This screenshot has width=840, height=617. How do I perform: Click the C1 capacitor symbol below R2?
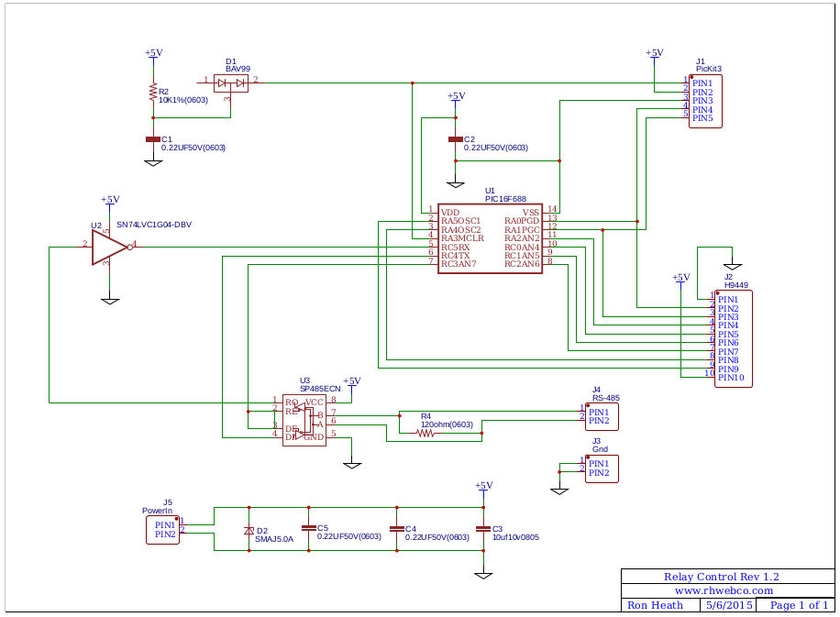click(x=153, y=139)
